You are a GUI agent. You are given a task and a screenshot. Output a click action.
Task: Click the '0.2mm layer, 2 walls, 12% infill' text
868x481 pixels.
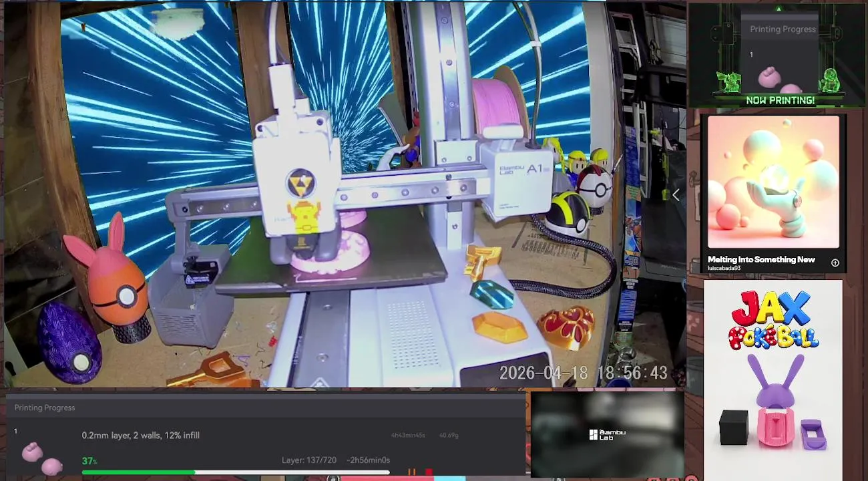point(141,436)
